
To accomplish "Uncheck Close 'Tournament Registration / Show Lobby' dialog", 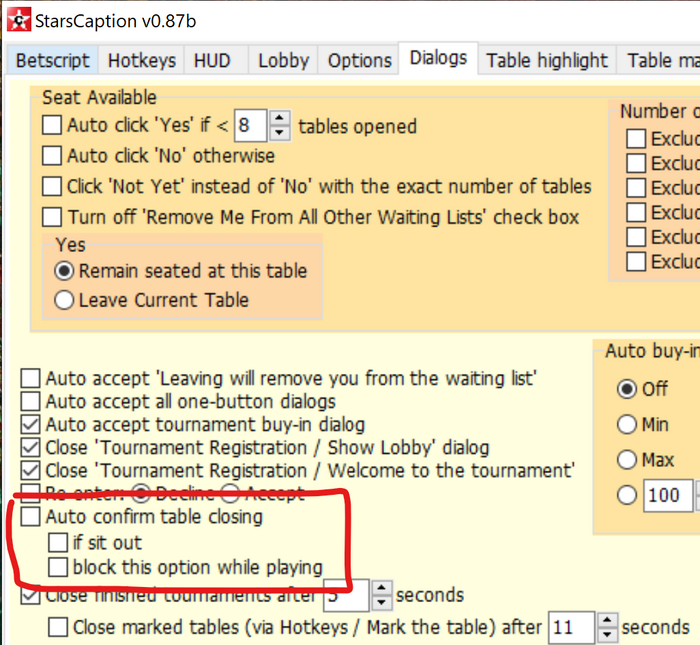I will pos(30,447).
